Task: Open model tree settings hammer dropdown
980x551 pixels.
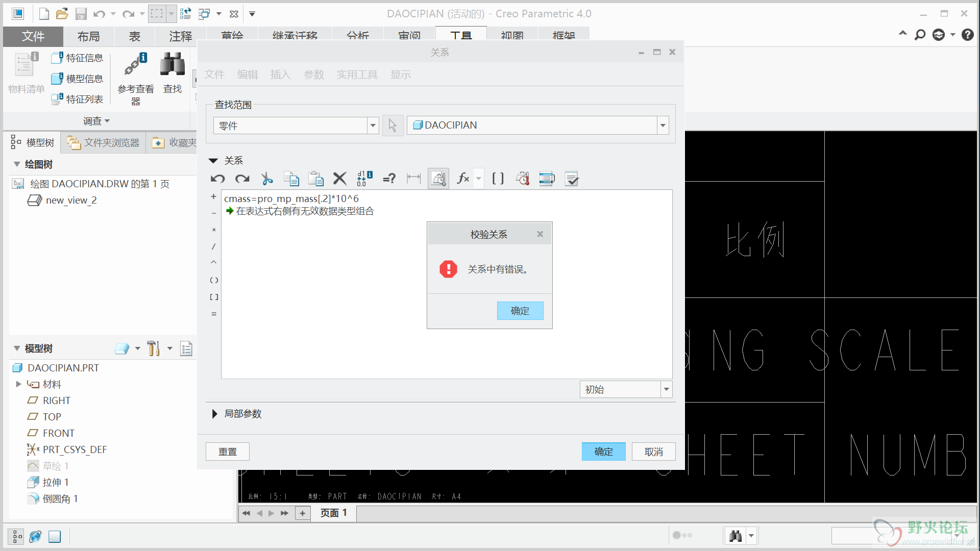Action: [x=169, y=349]
